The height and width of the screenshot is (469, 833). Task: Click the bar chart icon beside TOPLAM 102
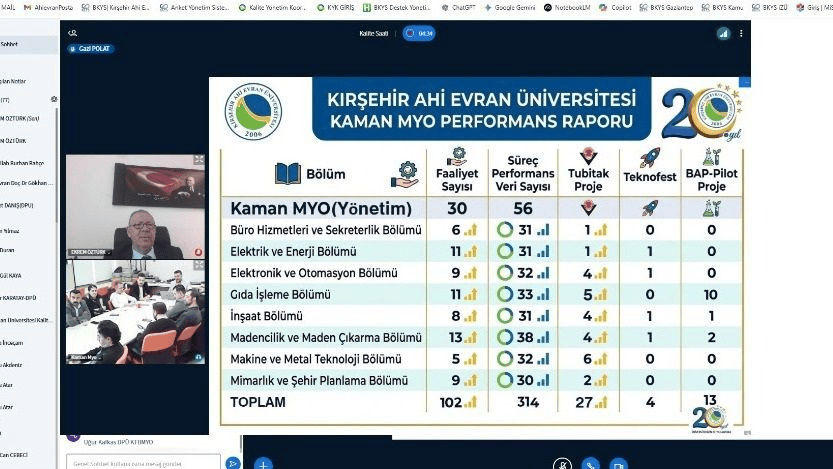click(x=471, y=402)
